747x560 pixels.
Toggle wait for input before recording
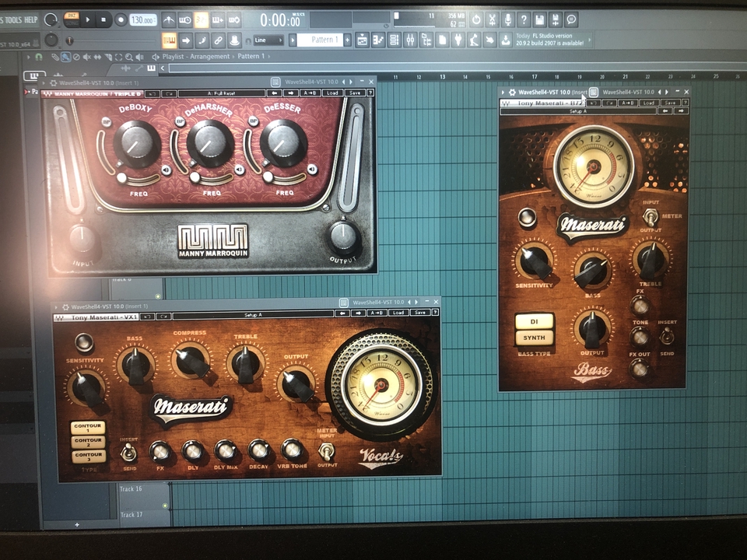[x=184, y=20]
